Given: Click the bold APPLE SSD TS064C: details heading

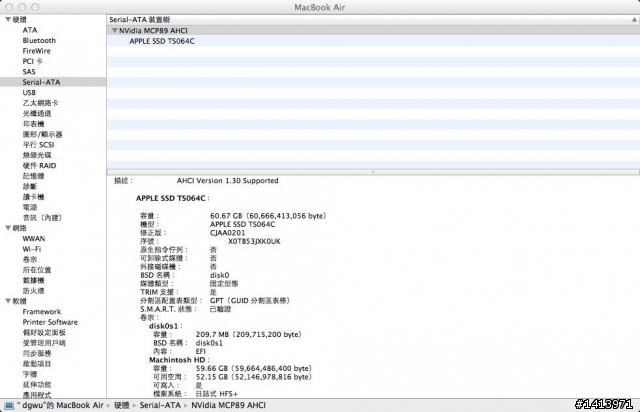Looking at the screenshot, I should 172,198.
